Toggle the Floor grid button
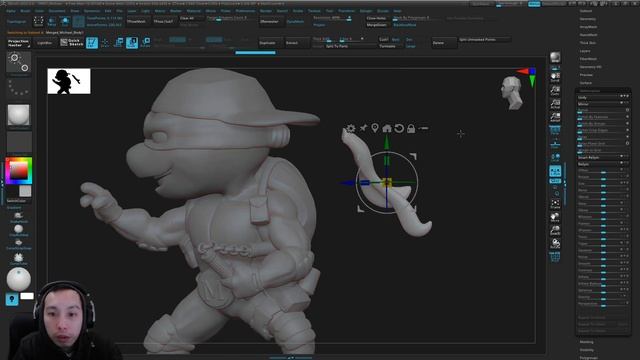This screenshot has width=640, height=360. [x=555, y=144]
